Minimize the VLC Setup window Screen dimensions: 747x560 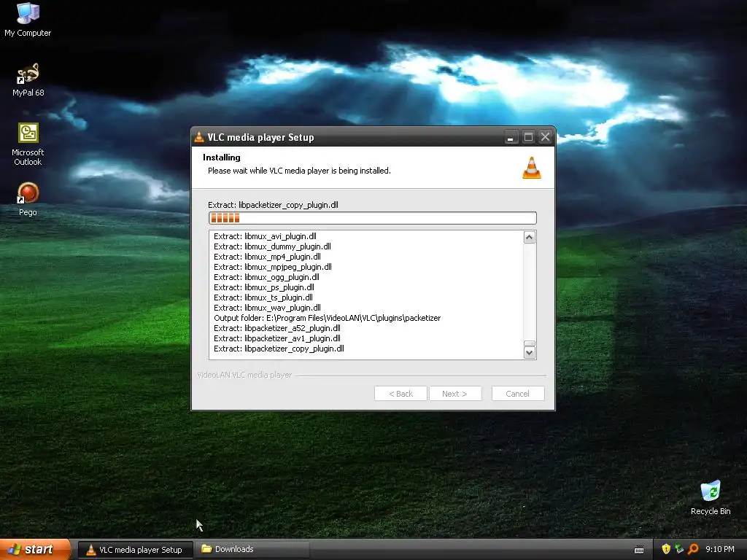coord(510,137)
